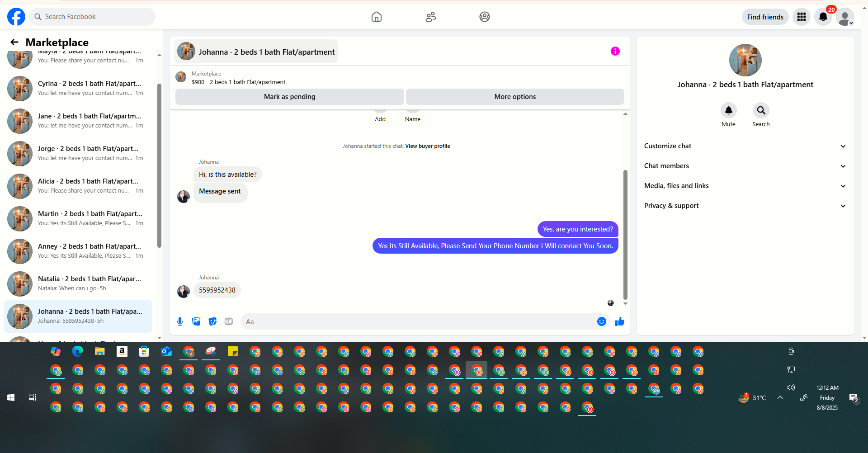
Task: Click the Search Facebook field
Action: coord(92,17)
